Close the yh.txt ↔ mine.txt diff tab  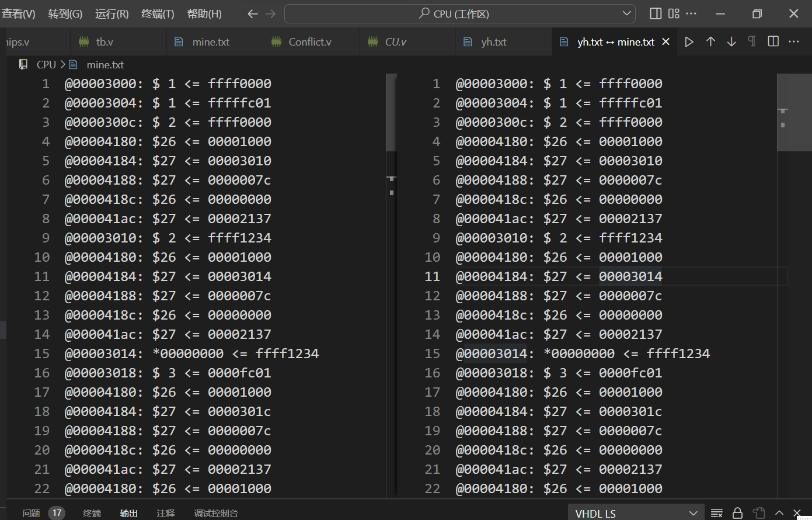(665, 41)
